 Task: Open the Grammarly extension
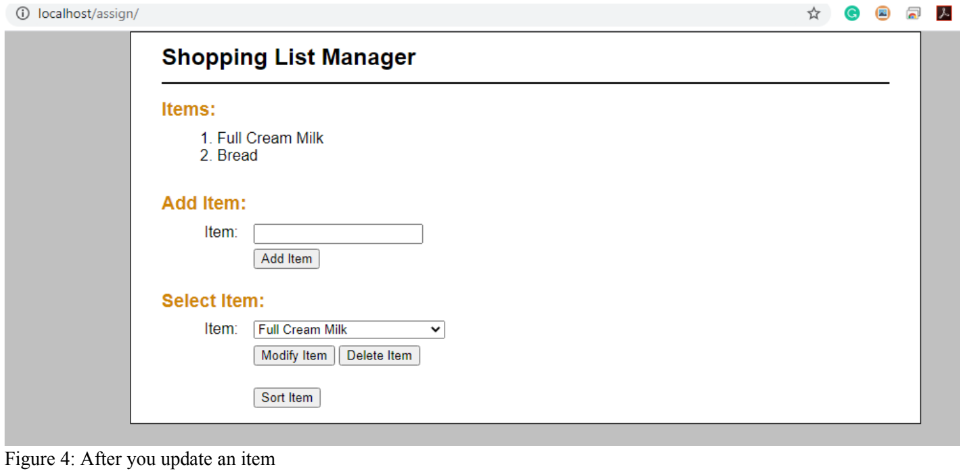[852, 14]
